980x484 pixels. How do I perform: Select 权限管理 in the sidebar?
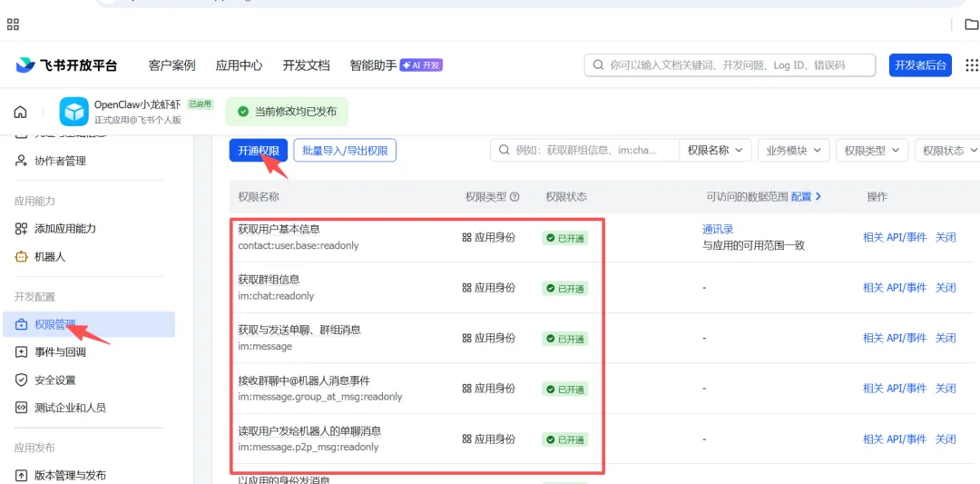tap(89, 324)
